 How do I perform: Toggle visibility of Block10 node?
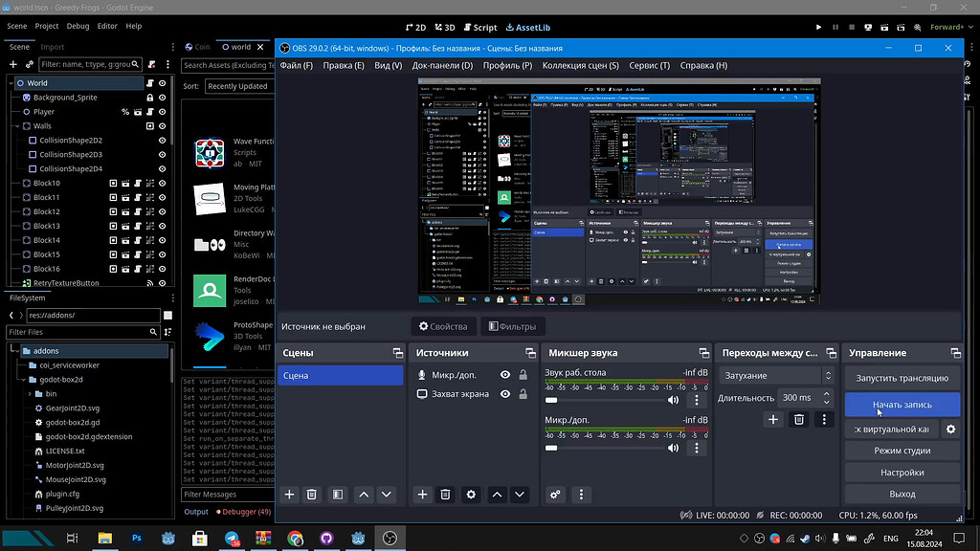point(163,183)
